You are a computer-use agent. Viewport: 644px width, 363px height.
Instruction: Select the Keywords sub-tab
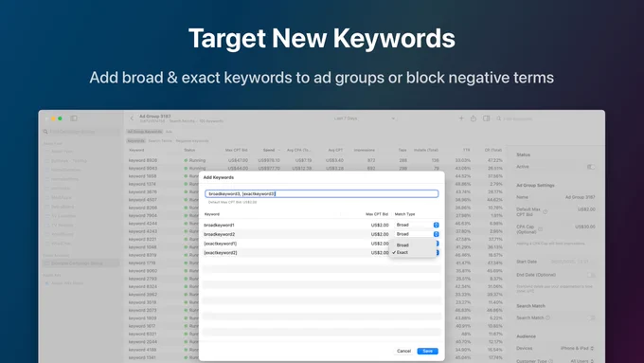click(x=136, y=141)
